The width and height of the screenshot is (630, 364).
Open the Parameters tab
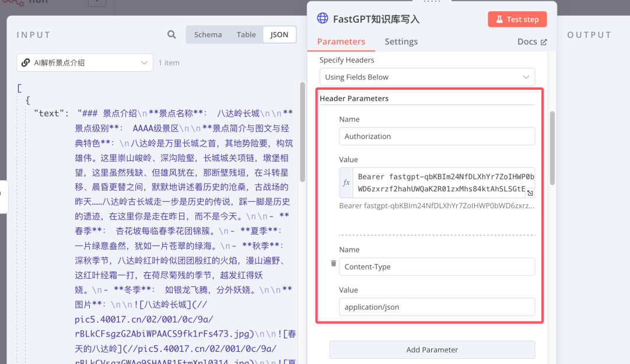[341, 41]
